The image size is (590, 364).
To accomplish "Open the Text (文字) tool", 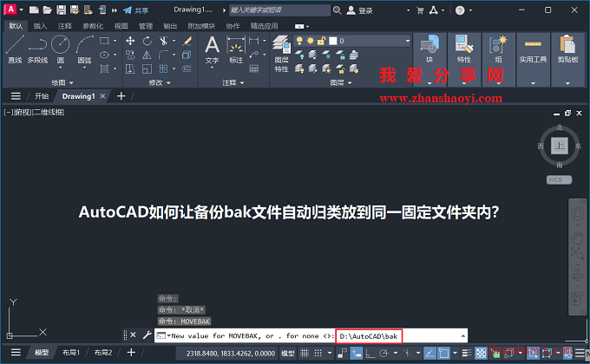I will click(213, 49).
